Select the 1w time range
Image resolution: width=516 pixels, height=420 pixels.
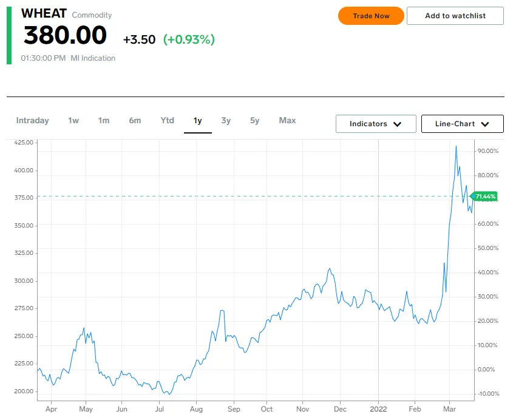click(x=73, y=120)
